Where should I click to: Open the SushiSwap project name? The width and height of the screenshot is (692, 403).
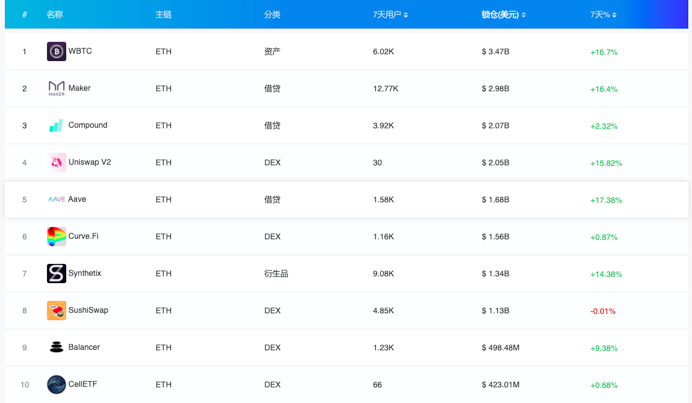click(88, 310)
